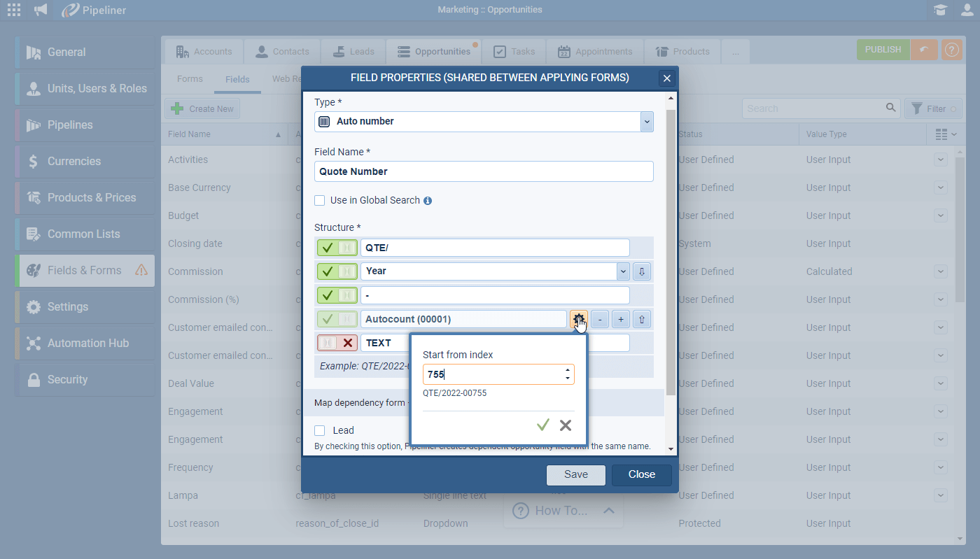Confirm start index with green checkmark

coord(542,425)
